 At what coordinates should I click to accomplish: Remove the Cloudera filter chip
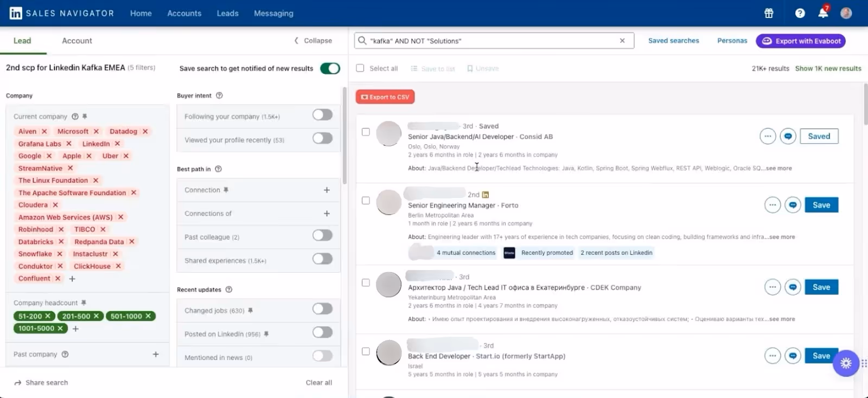pos(55,205)
